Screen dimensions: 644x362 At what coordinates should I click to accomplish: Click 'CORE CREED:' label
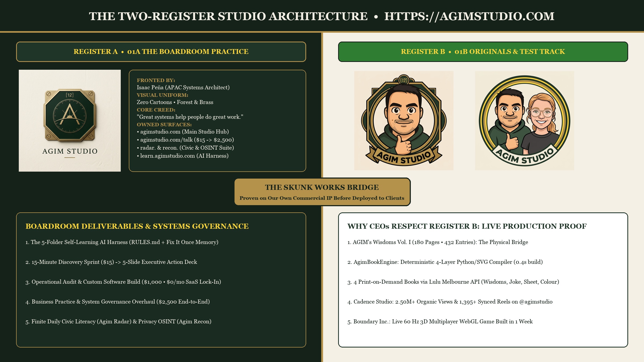pos(156,110)
